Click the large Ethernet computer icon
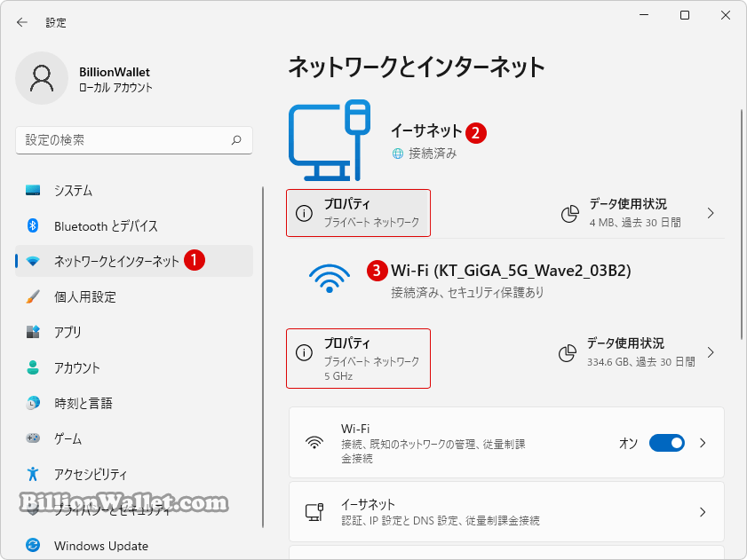 (x=330, y=140)
